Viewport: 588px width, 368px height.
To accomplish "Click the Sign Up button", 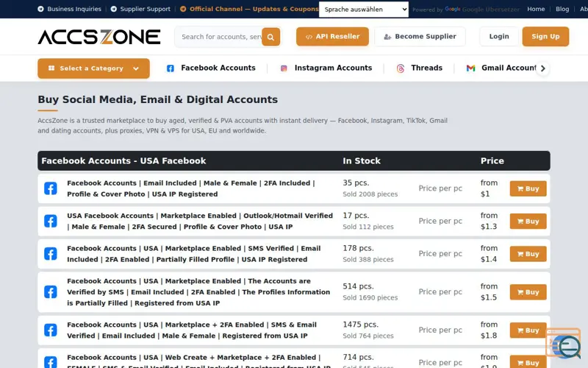I will [545, 36].
